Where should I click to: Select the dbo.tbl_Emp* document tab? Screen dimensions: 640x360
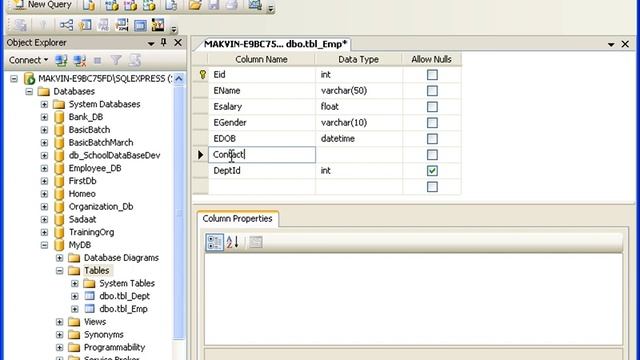tap(275, 44)
